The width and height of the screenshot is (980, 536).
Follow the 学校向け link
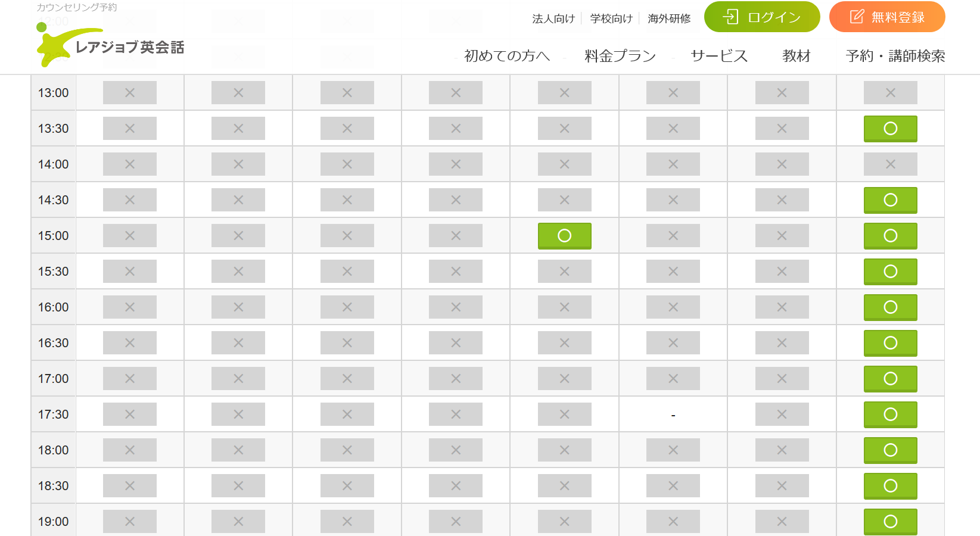[x=611, y=19]
